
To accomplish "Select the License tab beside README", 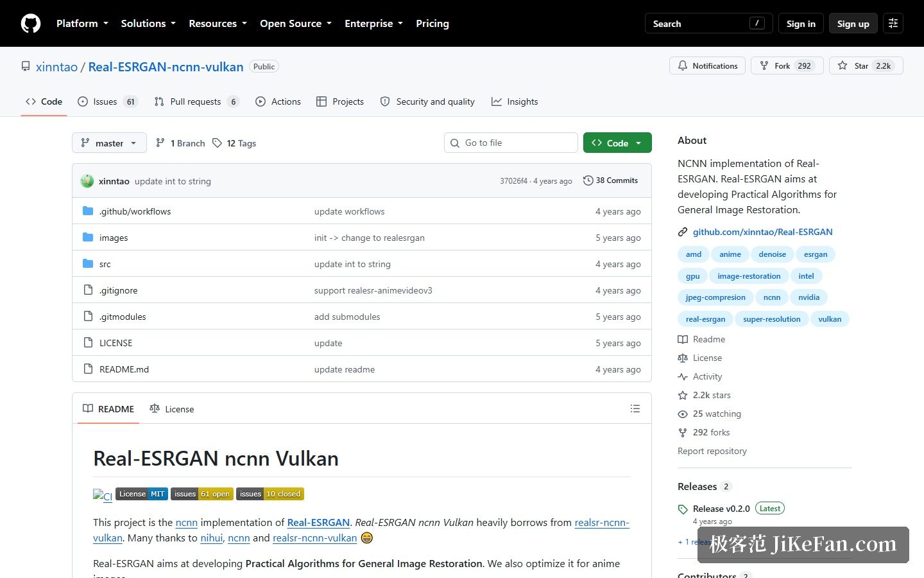I will point(171,409).
